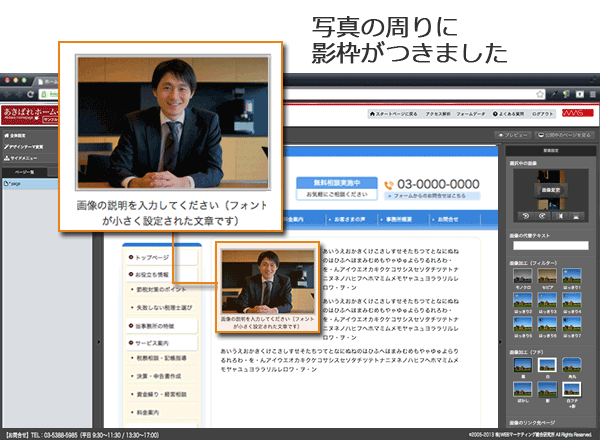Viewport: 600px width, 440px height.
Task: Click the image alt text input field
Action: (x=550, y=244)
